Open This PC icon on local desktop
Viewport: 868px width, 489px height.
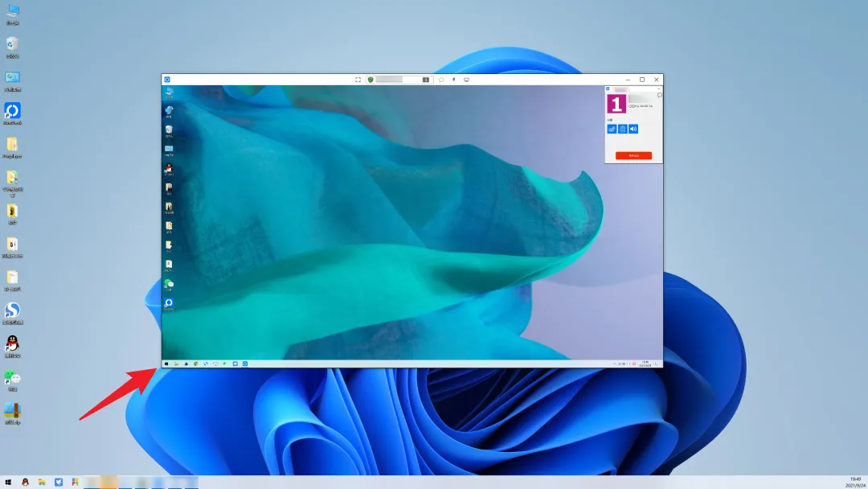[x=12, y=14]
